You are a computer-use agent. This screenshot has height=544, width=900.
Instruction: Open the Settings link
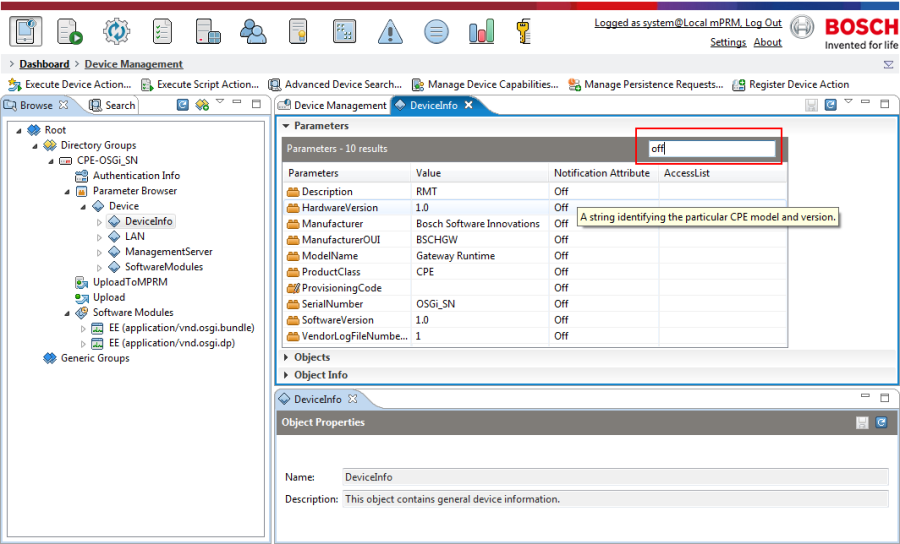(x=728, y=42)
